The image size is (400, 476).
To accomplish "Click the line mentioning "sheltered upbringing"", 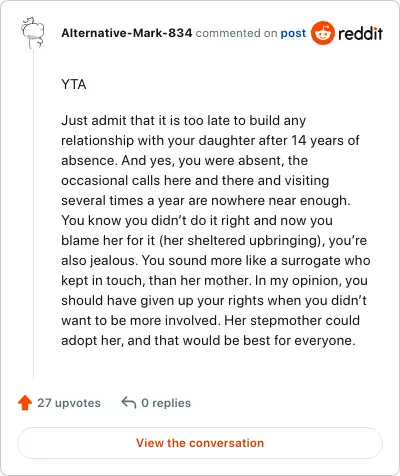I will click(214, 241).
